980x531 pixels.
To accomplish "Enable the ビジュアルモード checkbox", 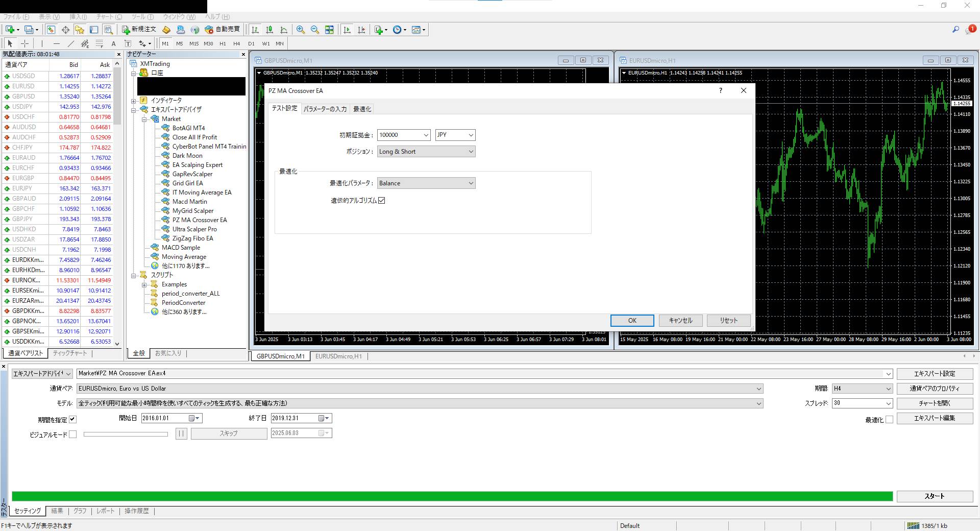I will point(72,435).
